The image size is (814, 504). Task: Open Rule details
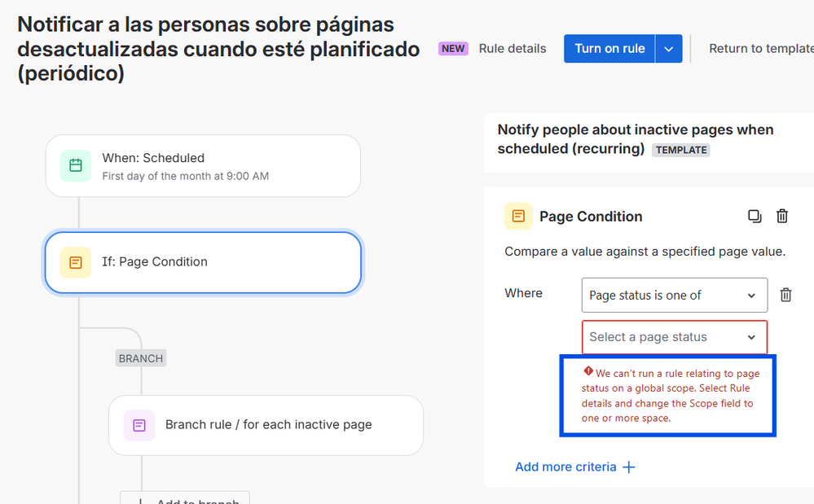513,48
